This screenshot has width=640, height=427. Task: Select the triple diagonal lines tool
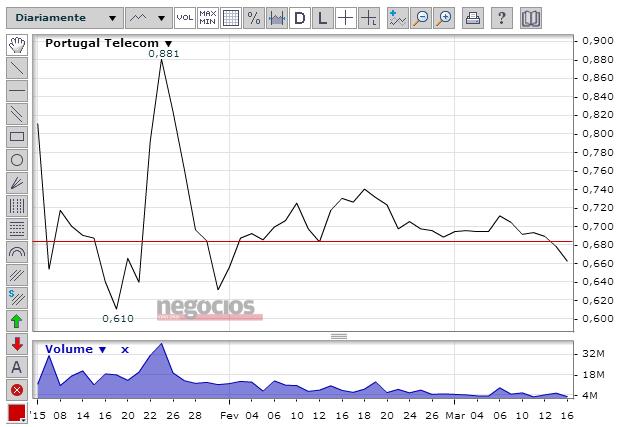pyautogui.click(x=17, y=275)
